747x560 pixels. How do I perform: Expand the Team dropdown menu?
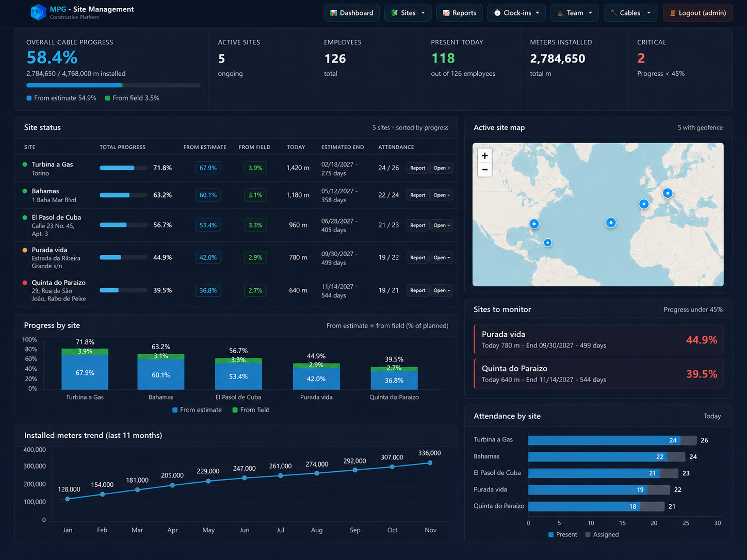tap(575, 13)
